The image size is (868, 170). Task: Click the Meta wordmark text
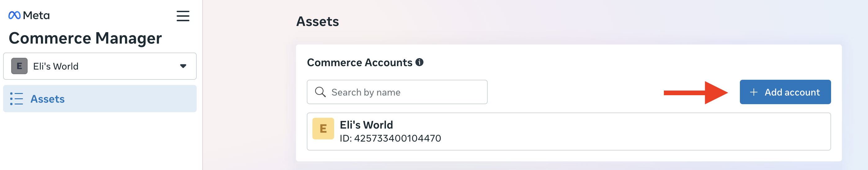(36, 15)
